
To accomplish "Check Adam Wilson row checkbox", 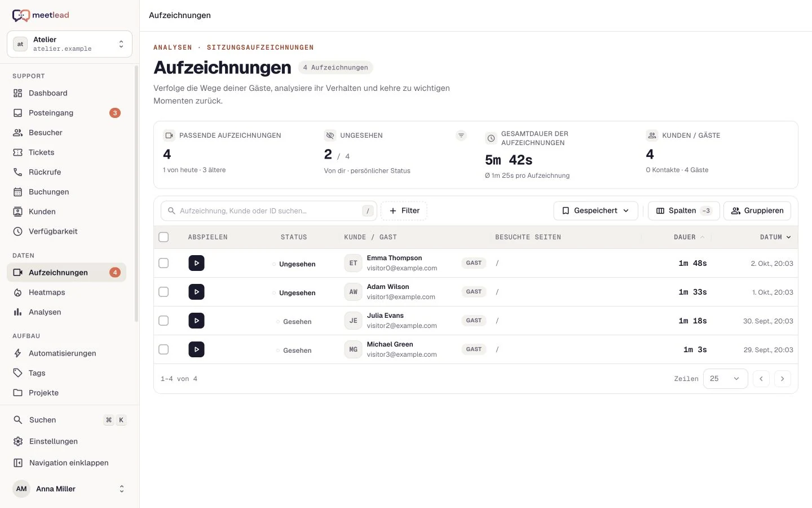I will [164, 292].
